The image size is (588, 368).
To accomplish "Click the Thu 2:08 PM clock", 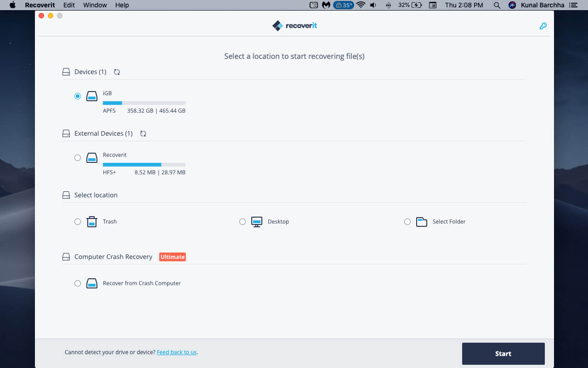I will (464, 5).
